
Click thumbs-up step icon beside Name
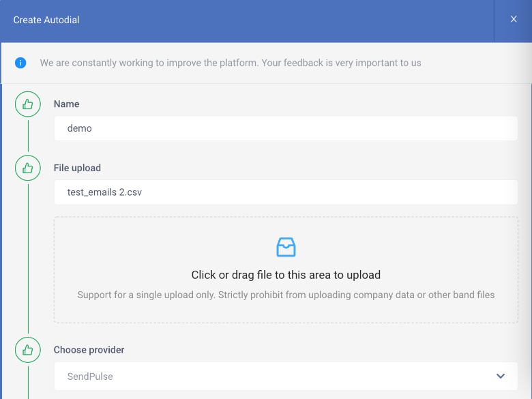(x=28, y=104)
